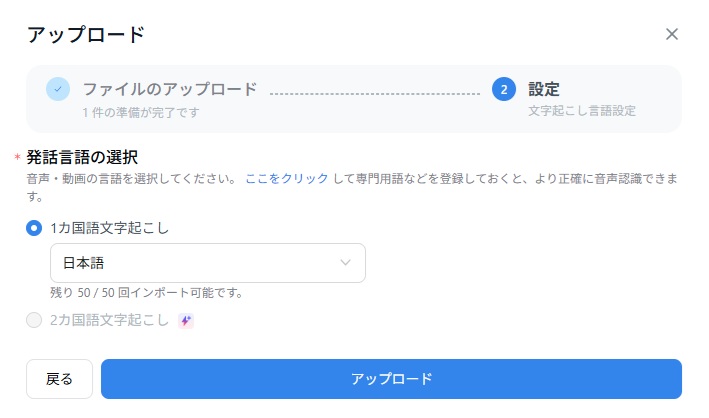The image size is (709, 418).
Task: Click the step 1 checkmark circle icon
Action: pyautogui.click(x=58, y=89)
